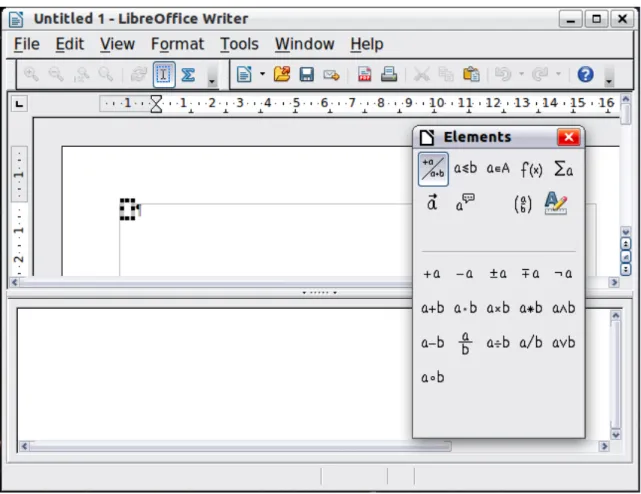The image size is (641, 494).
Task: Click the Update refresh icon in the toolbar
Action: click(x=139, y=74)
